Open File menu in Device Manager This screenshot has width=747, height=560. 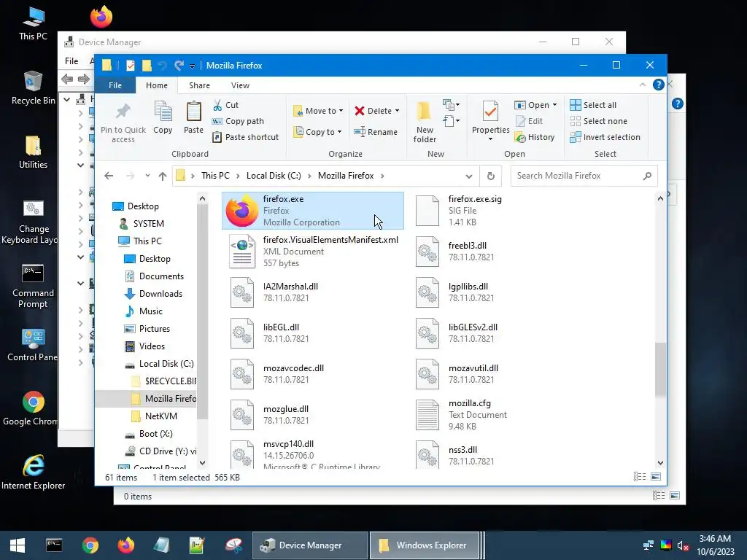click(x=71, y=61)
